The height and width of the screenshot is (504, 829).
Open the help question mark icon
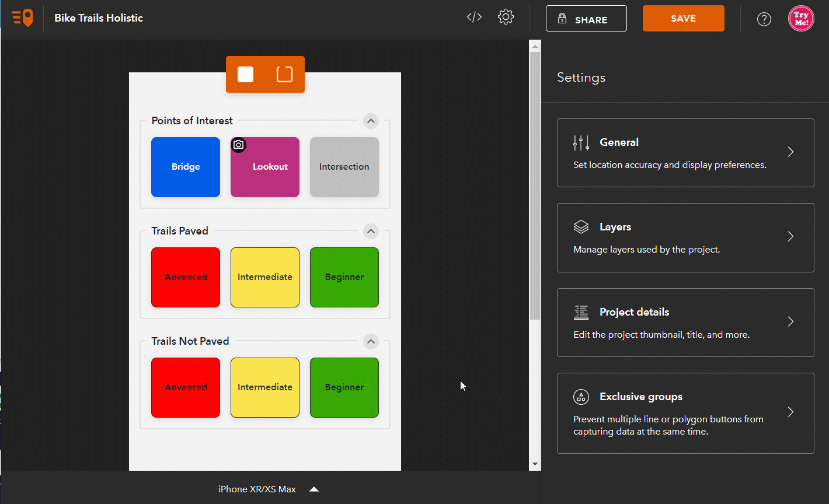764,19
